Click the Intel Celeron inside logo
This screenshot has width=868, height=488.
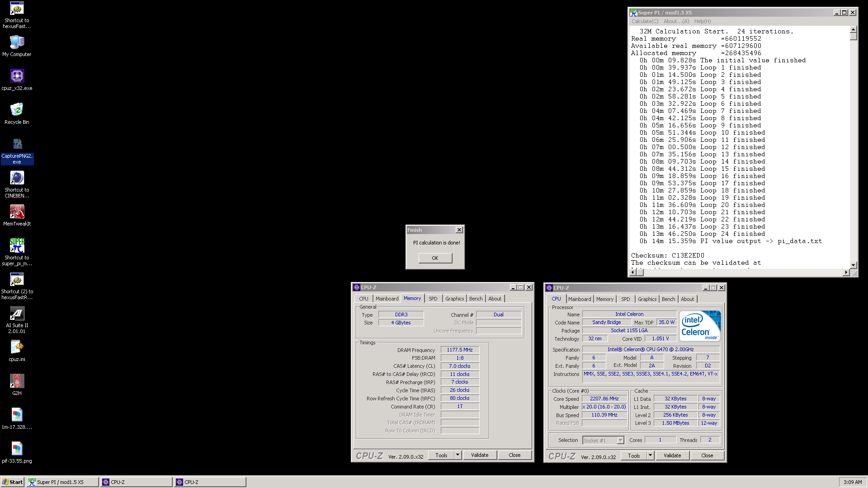[x=699, y=326]
